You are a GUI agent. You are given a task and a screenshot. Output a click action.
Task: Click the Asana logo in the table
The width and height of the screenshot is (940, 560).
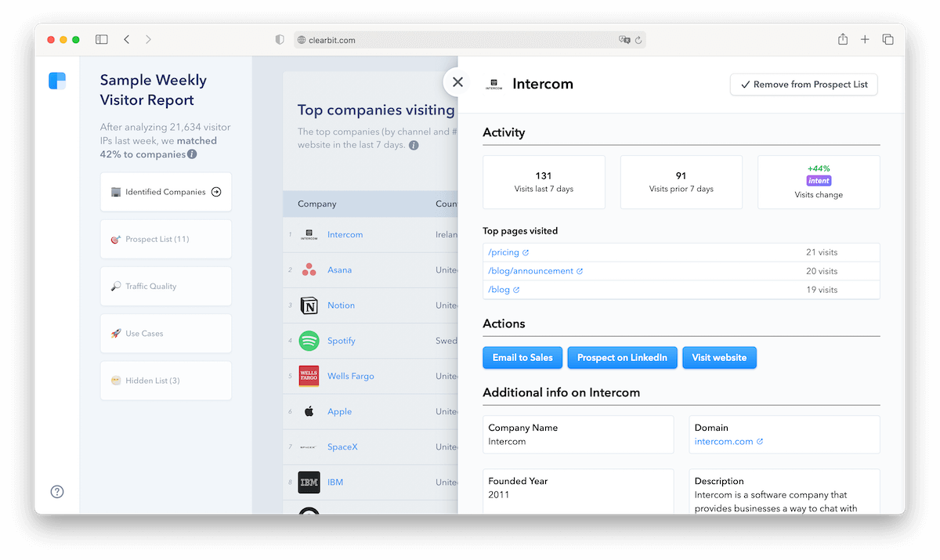[x=309, y=270]
